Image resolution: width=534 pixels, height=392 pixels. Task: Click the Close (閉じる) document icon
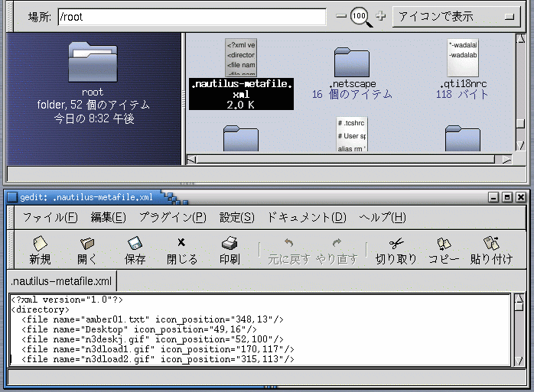(181, 244)
